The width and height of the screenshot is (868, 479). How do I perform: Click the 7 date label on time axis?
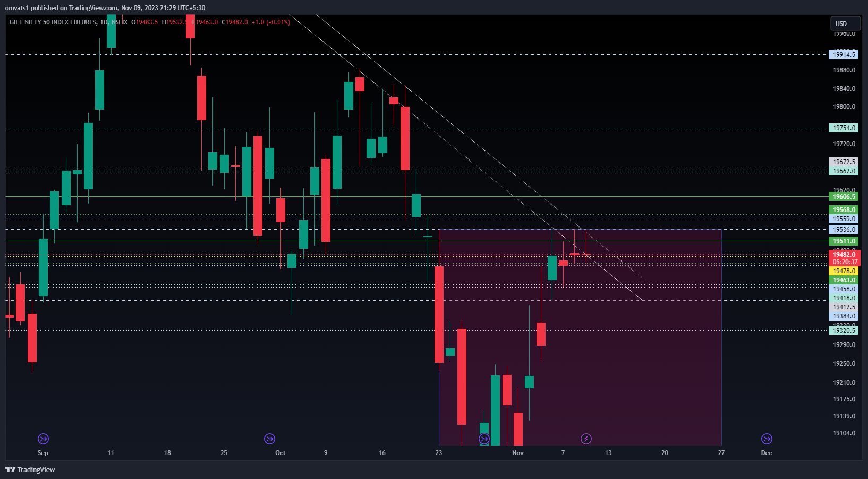point(563,453)
